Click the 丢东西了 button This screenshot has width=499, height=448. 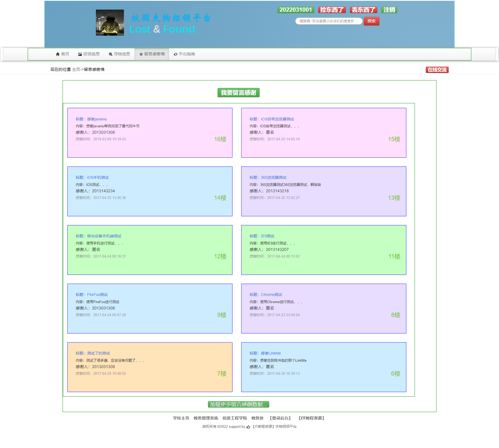[363, 10]
